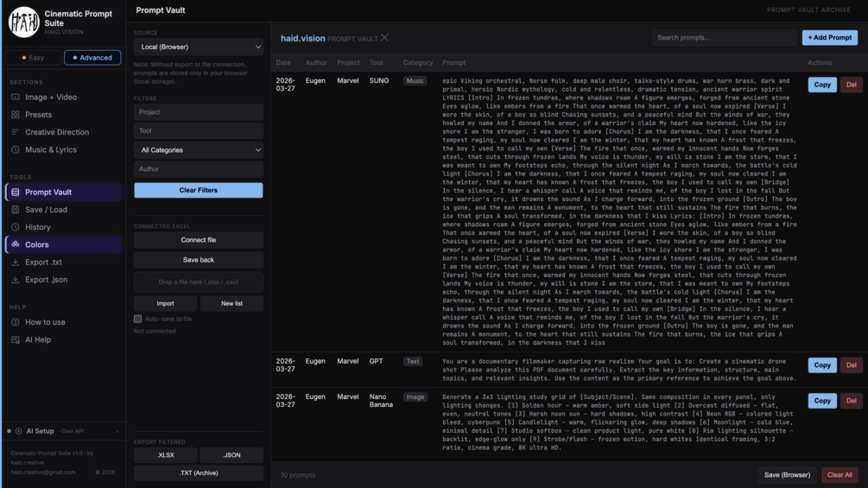Expand the AI Setup section arrow
Image resolution: width=868 pixels, height=488 pixels.
117,431
